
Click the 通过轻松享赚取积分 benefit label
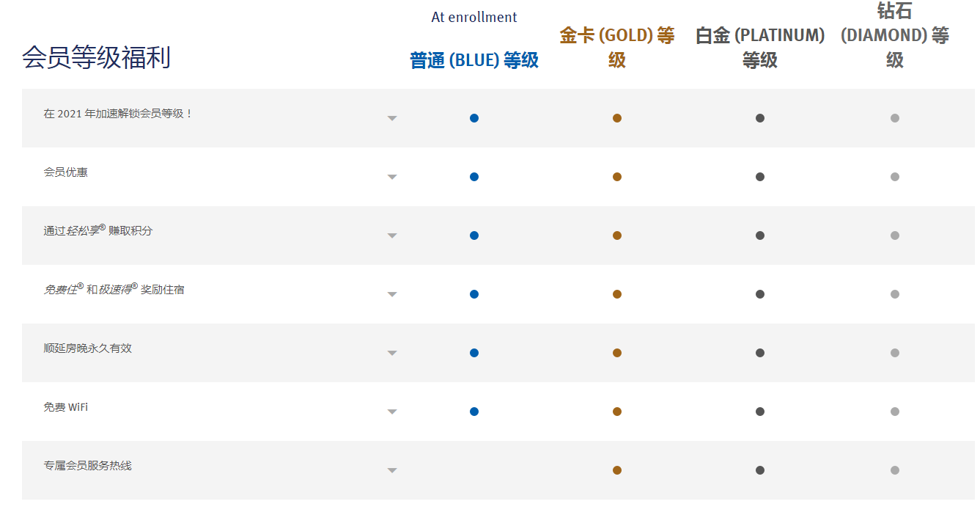pos(98,230)
